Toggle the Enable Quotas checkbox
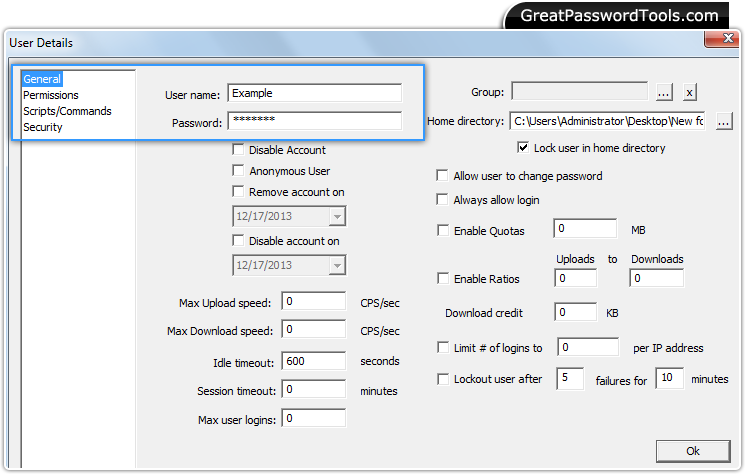 (x=443, y=230)
